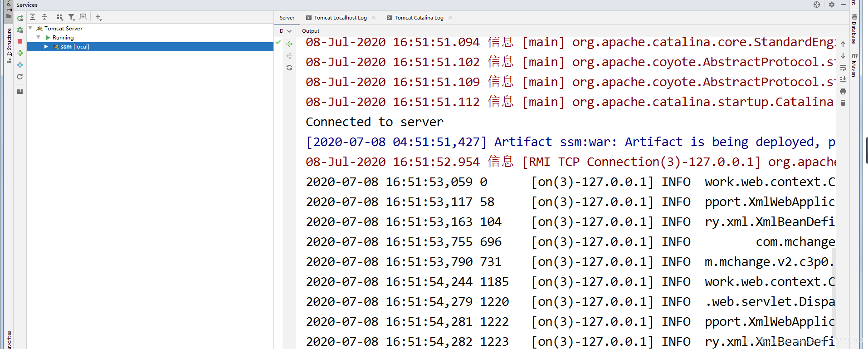Click Collapse All in Services toolbar
Viewport: 868px width, 349px height.
click(x=44, y=17)
